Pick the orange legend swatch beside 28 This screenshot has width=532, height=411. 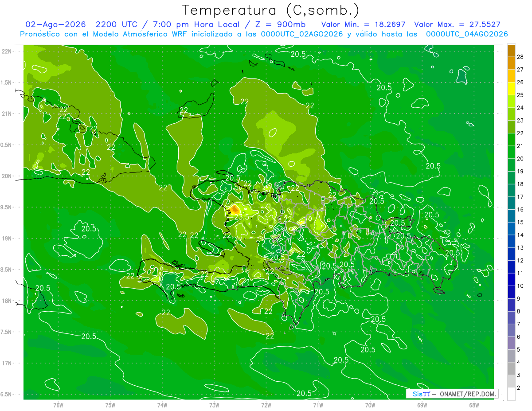(511, 51)
